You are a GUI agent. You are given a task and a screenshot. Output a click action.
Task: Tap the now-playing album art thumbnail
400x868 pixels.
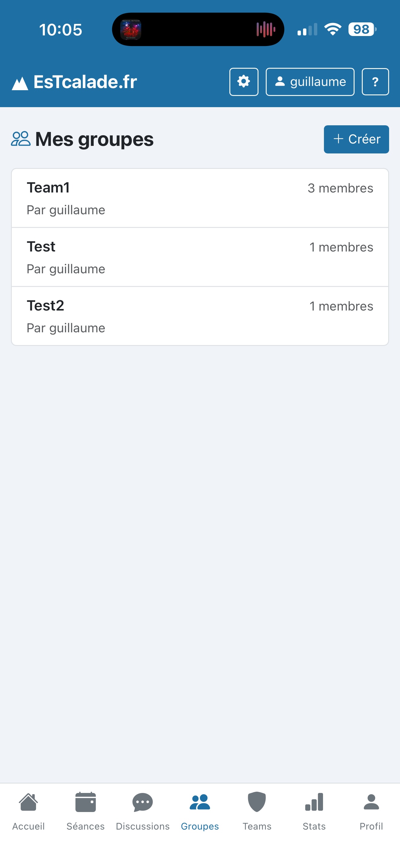tap(131, 30)
